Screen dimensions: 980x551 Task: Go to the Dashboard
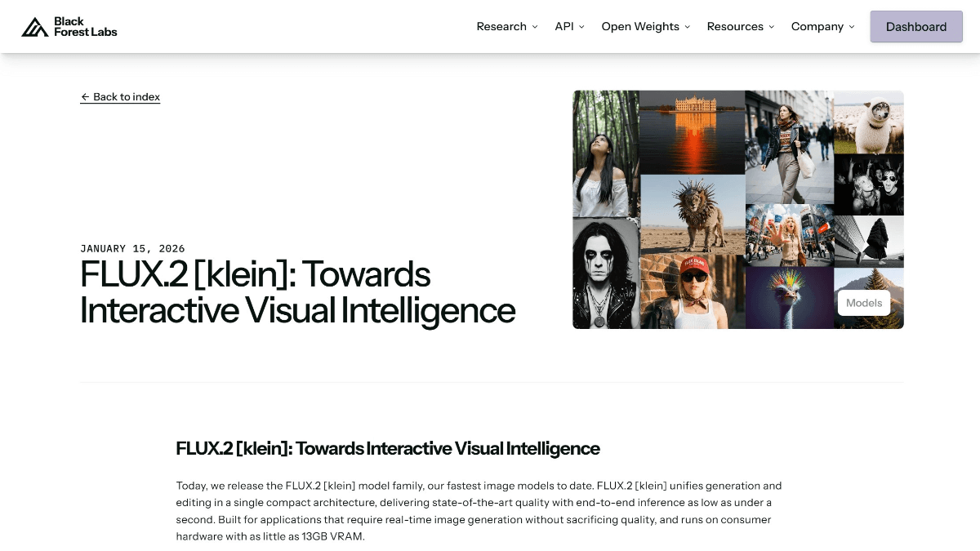915,27
